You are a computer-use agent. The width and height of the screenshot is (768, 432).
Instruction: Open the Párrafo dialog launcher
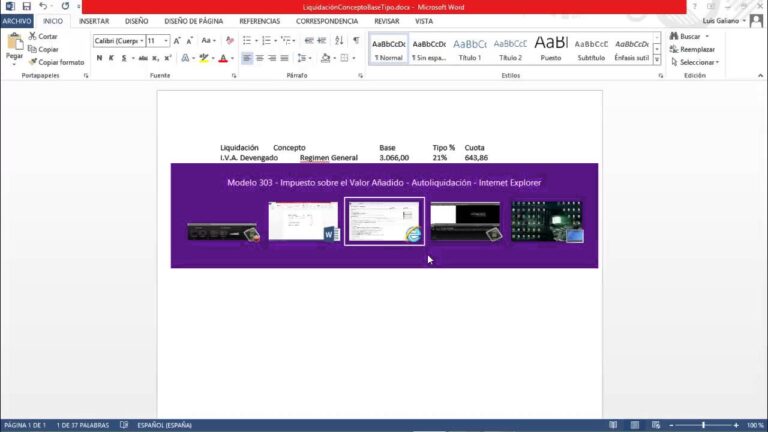pos(360,76)
